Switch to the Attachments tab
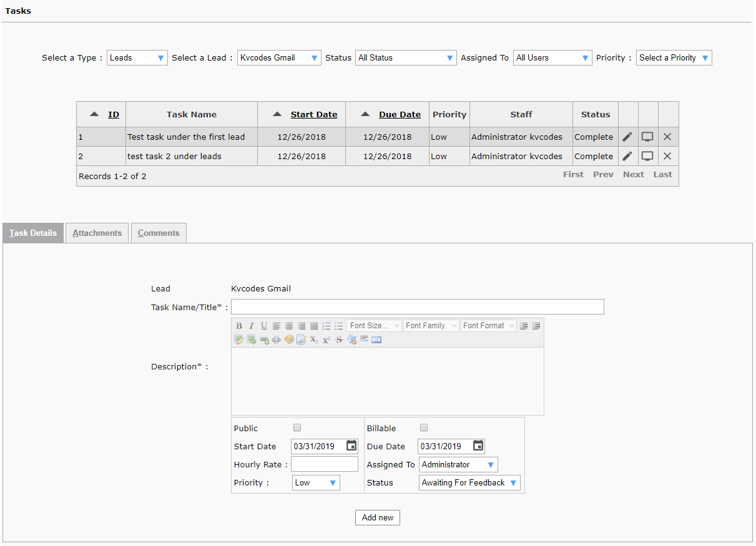The height and width of the screenshot is (546, 756). (97, 233)
